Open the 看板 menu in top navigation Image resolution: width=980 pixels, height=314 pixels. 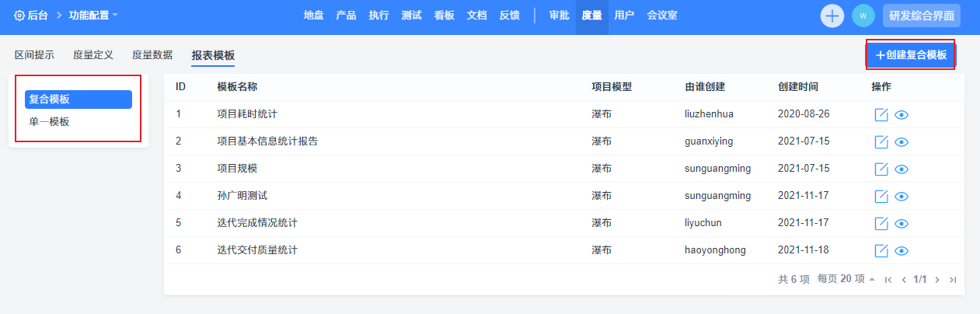click(445, 16)
